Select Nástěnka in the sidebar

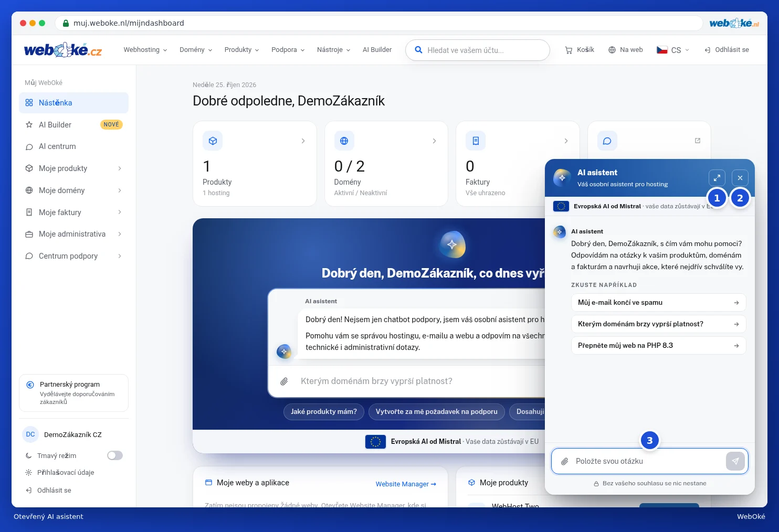click(x=73, y=103)
